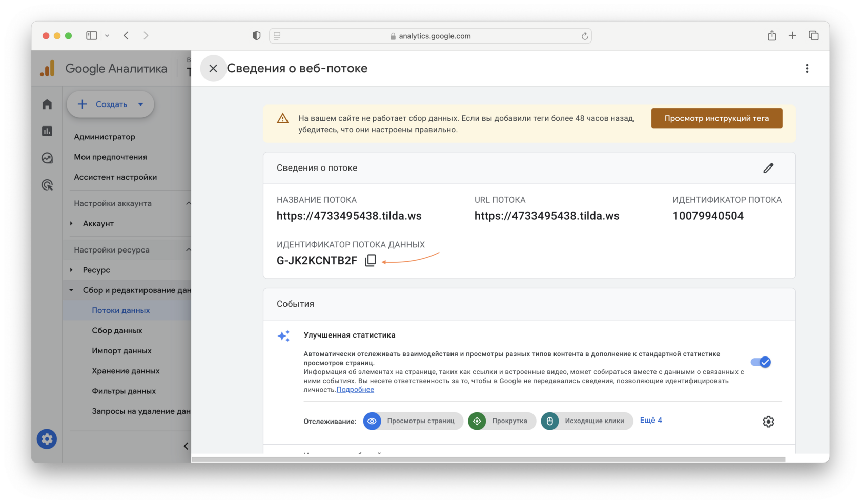Open Explore icon in sidebar
Image resolution: width=861 pixels, height=504 pixels.
coord(47,158)
